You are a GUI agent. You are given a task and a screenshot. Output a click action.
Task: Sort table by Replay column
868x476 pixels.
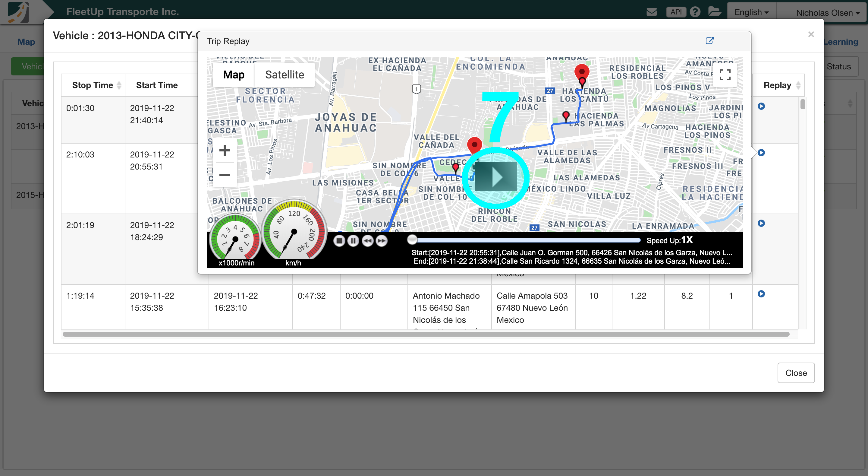click(x=778, y=85)
